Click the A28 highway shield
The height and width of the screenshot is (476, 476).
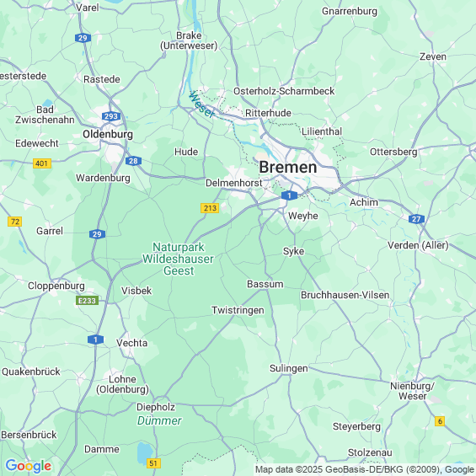133,161
